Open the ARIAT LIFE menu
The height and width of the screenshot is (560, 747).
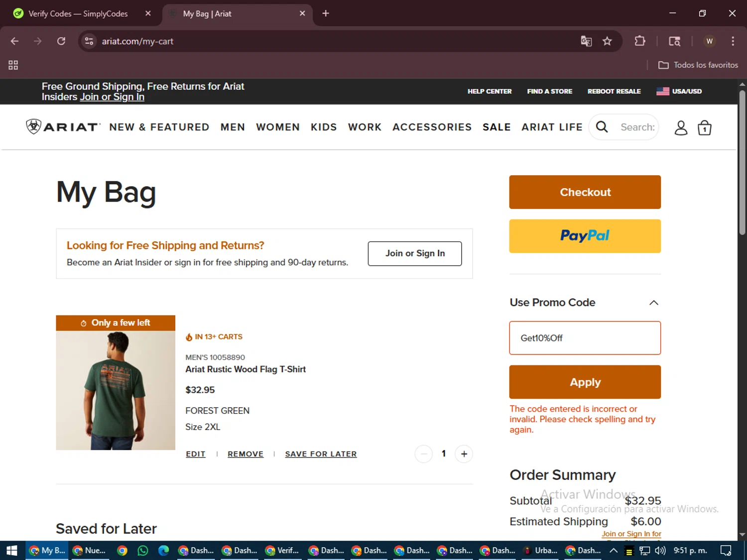(x=552, y=127)
